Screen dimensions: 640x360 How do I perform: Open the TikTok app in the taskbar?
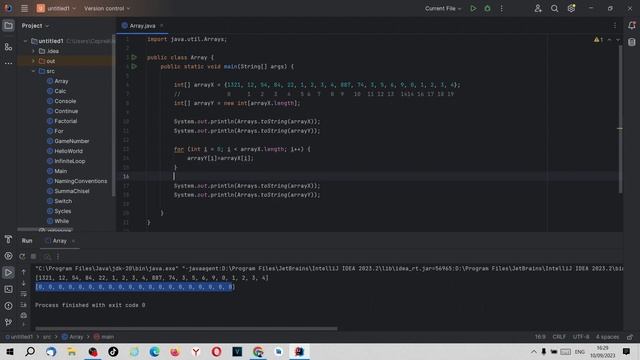[x=113, y=351]
